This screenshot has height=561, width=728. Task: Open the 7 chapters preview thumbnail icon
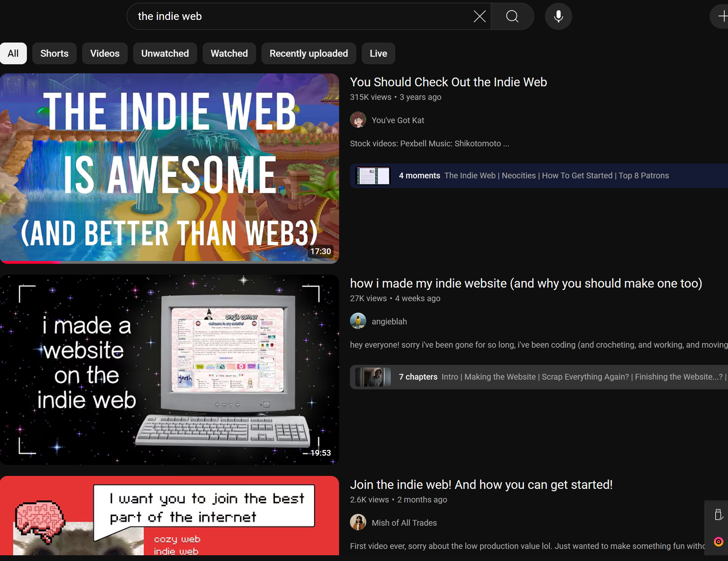(x=373, y=377)
